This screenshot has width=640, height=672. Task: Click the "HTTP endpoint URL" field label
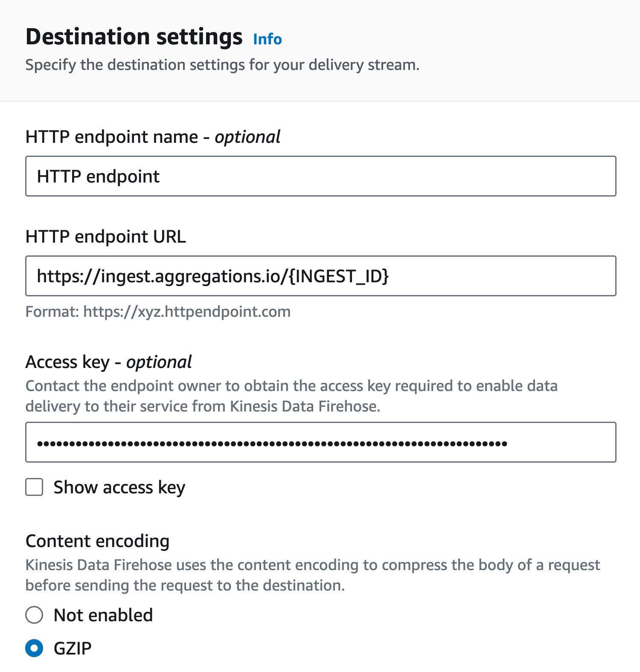tap(105, 236)
